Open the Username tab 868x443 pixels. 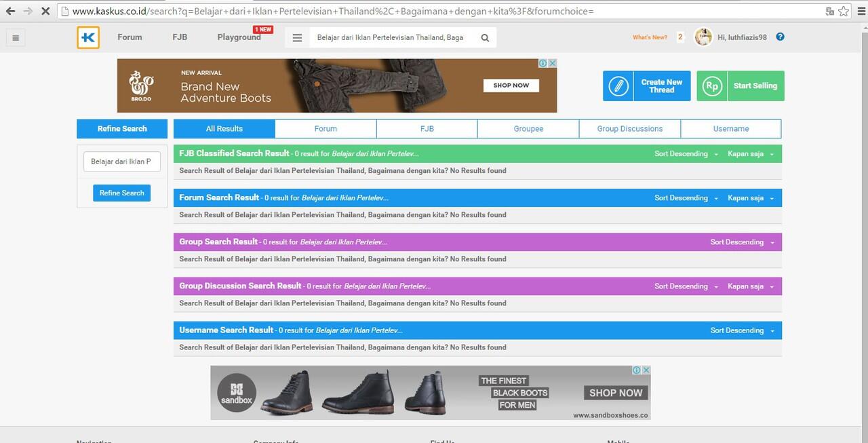pos(731,129)
